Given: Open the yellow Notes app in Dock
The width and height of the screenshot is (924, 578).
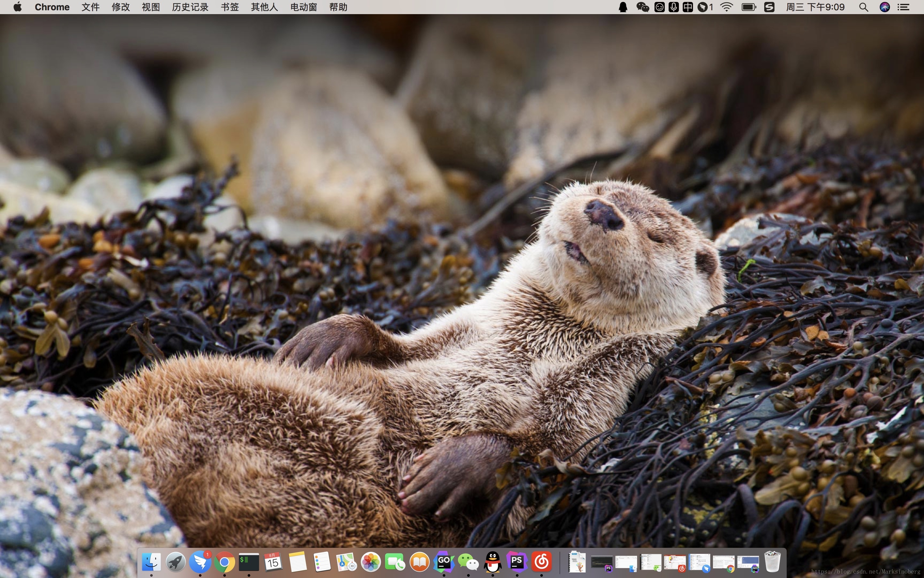Looking at the screenshot, I should (298, 562).
